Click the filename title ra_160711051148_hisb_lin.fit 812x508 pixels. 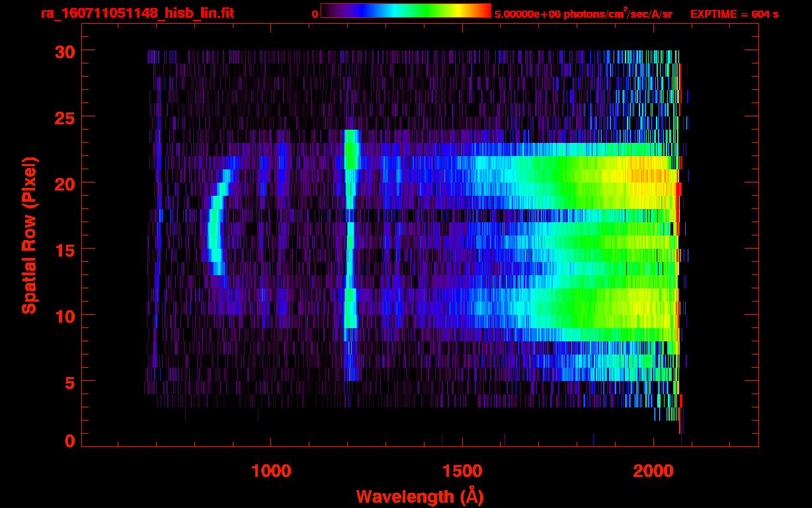point(137,13)
